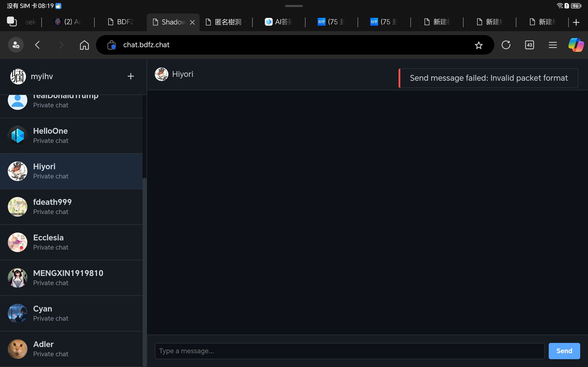
Task: Close the Shadow tab
Action: point(192,22)
